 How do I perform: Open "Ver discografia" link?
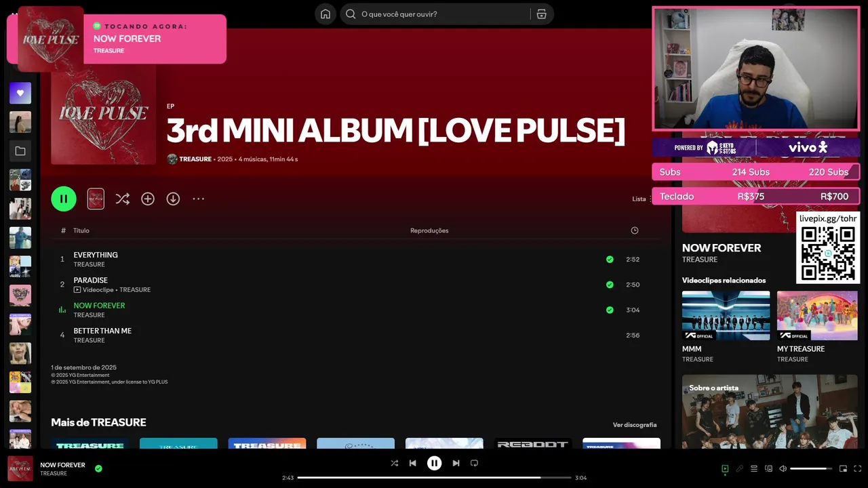point(635,425)
